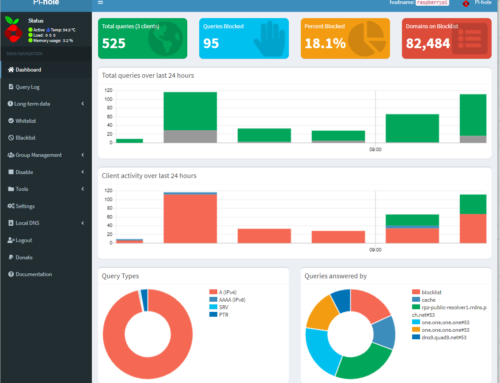Toggle cache legend entry in Queries answered by
Image resolution: width=500 pixels, height=383 pixels.
[424, 300]
